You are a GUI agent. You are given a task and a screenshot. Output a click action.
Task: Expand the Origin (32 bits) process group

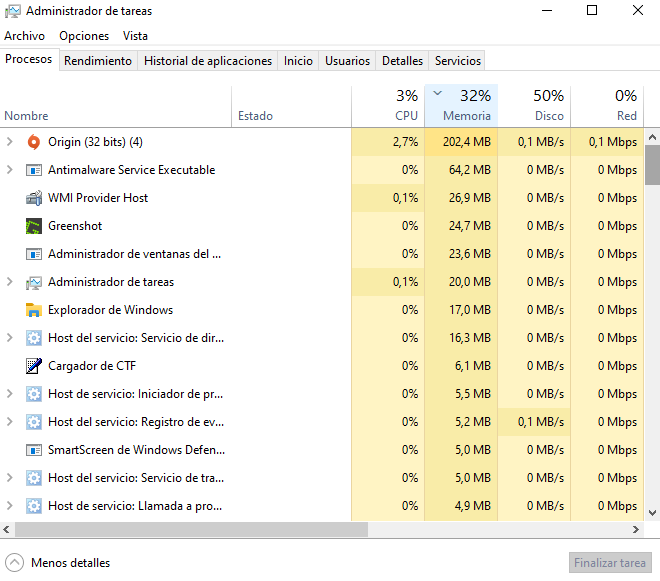click(10, 142)
